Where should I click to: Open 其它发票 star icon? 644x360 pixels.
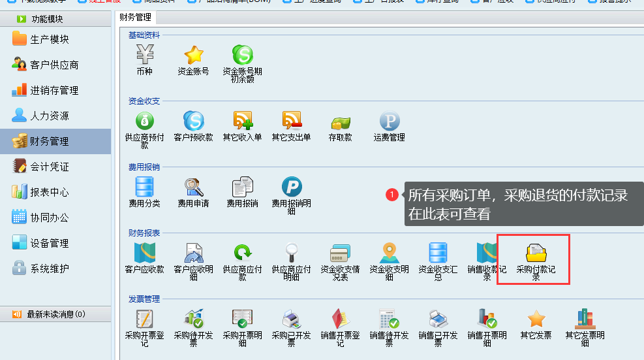536,319
